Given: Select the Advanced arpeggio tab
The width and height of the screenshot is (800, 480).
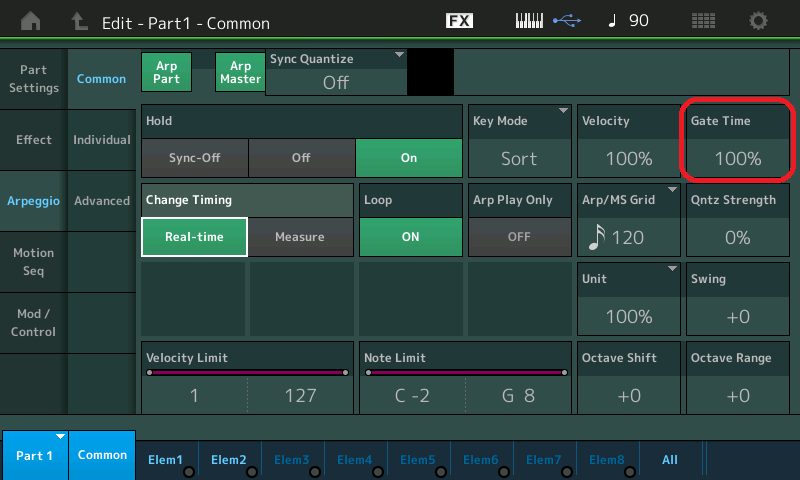Looking at the screenshot, I should 102,201.
